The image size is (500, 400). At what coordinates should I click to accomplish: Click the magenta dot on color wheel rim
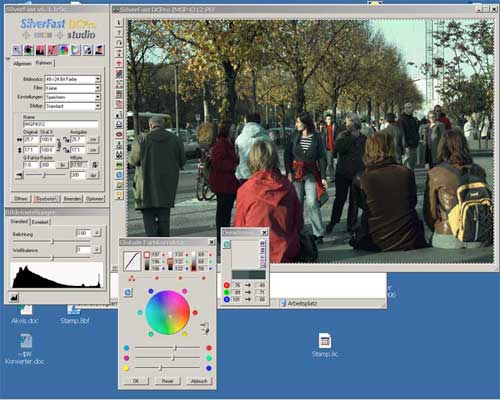tap(184, 291)
